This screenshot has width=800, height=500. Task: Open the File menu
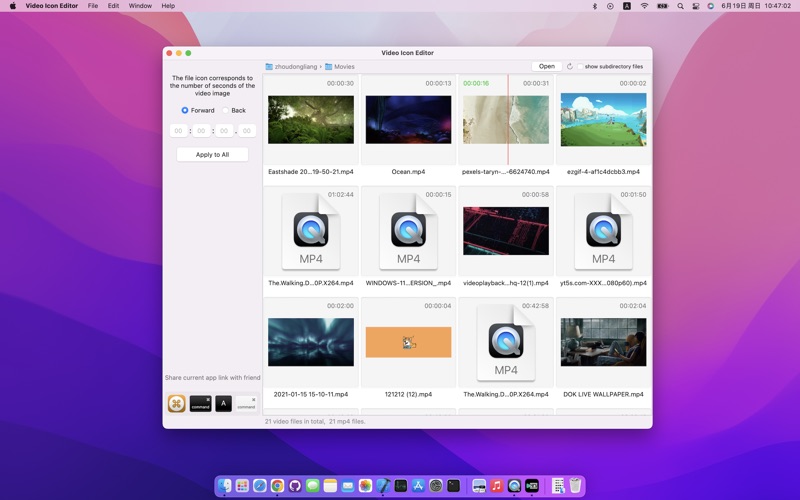click(x=92, y=6)
